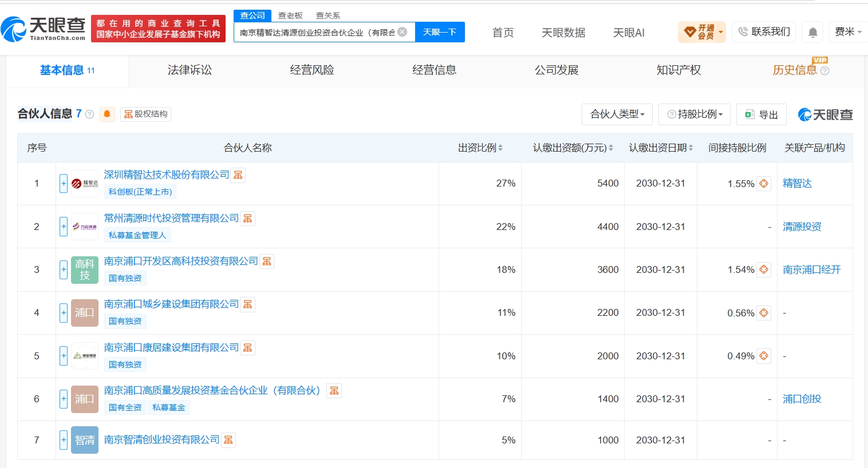Switch to 经营风险 tab
The image size is (868, 468).
(312, 70)
